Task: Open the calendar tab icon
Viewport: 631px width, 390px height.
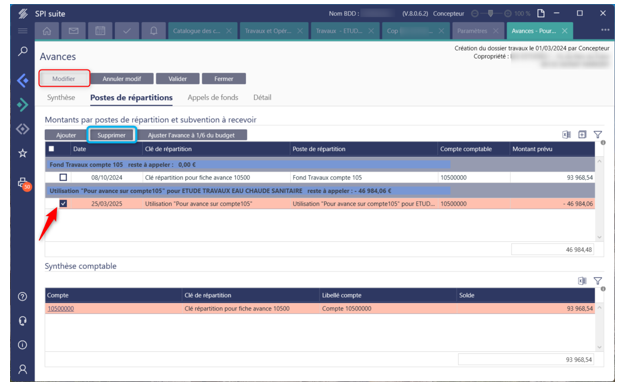Action: (100, 31)
